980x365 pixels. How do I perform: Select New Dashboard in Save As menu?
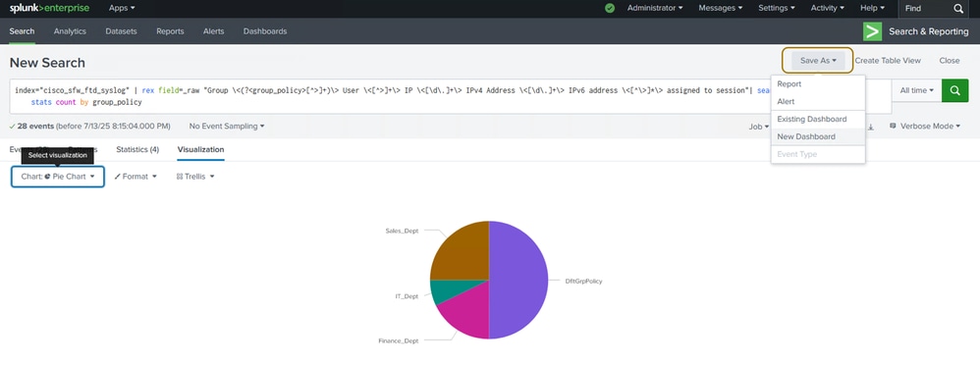coord(818,137)
